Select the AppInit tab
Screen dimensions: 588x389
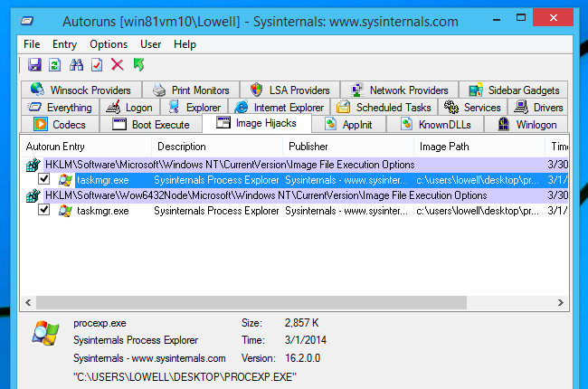(x=349, y=124)
